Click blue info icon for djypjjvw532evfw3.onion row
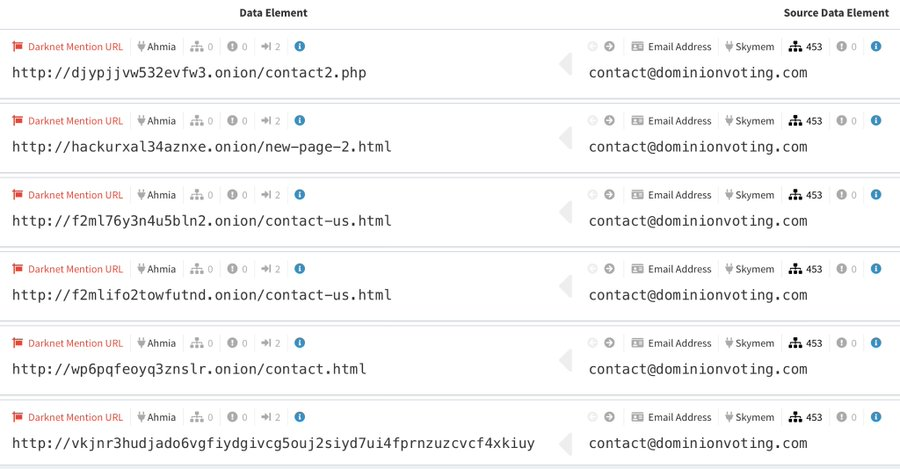This screenshot has height=469, width=900. click(300, 46)
